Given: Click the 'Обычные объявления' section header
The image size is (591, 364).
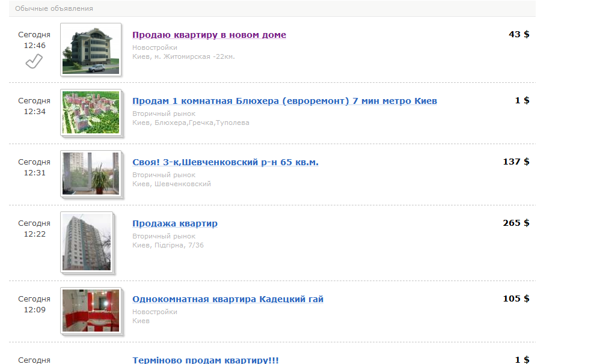Looking at the screenshot, I should 54,8.
